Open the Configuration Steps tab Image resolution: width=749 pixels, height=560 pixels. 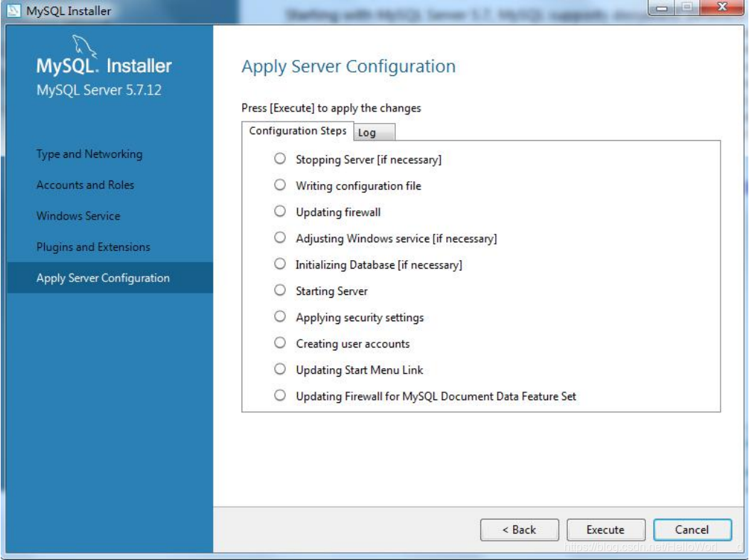298,131
